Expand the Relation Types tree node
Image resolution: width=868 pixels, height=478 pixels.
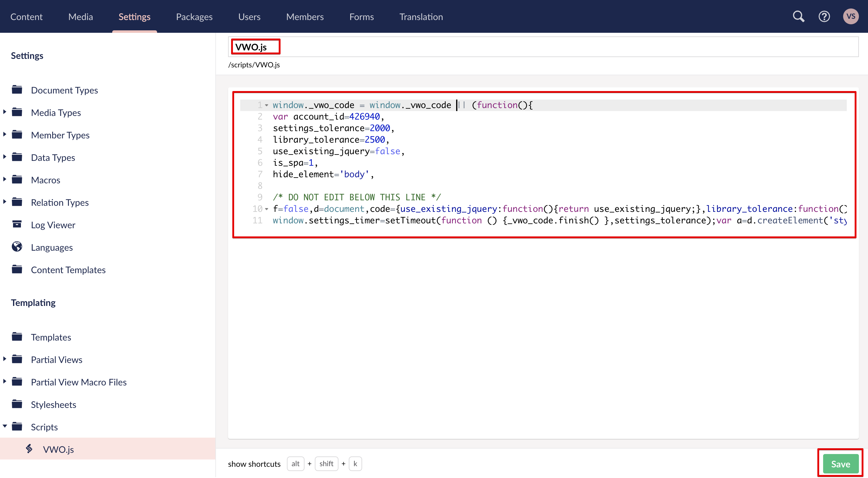[x=4, y=202]
